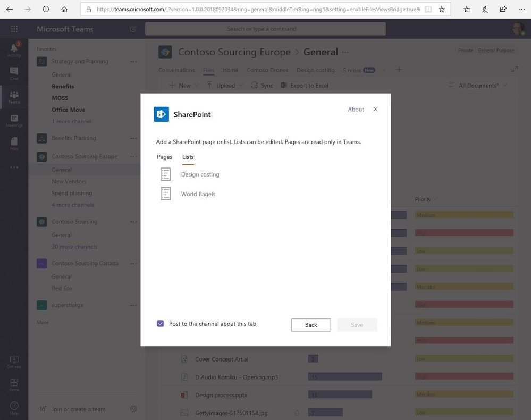Screen dimensions: 531x420
Task: Switch to the Pages tab in dialog
Action: tap(165, 157)
